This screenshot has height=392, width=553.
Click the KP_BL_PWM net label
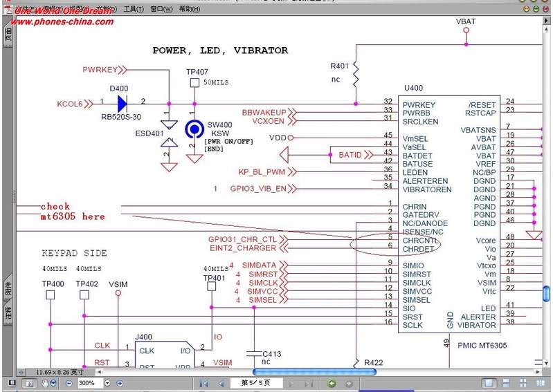262,172
